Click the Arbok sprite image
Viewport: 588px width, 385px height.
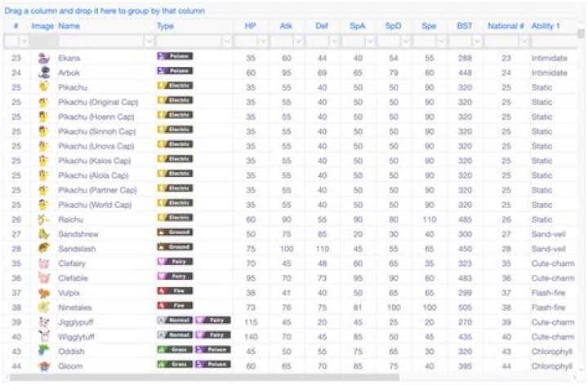point(44,73)
